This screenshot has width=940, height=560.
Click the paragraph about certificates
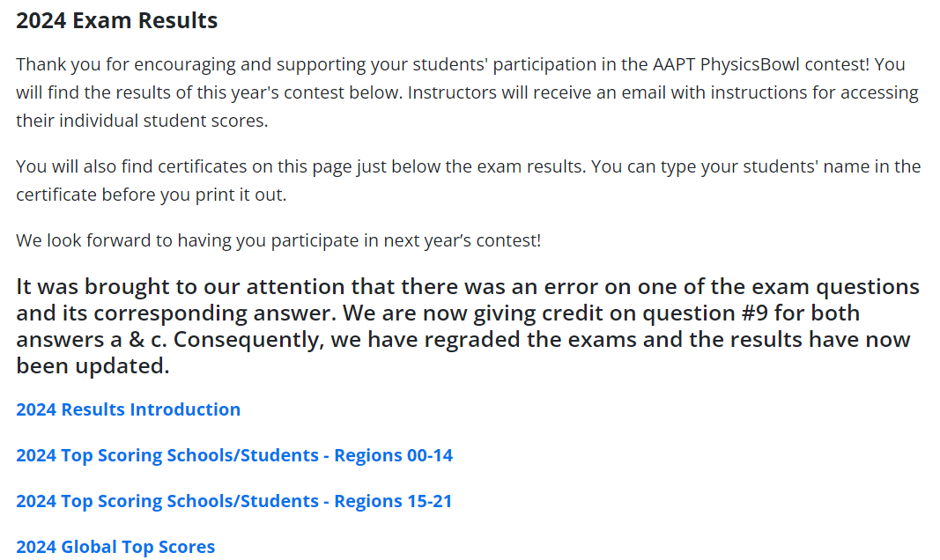coord(468,181)
